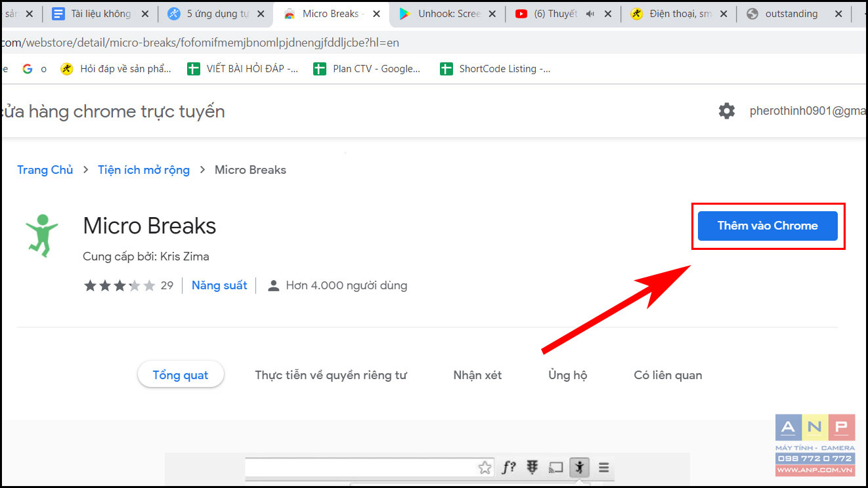
Task: Click the f? icon in preview image
Action: point(509,468)
